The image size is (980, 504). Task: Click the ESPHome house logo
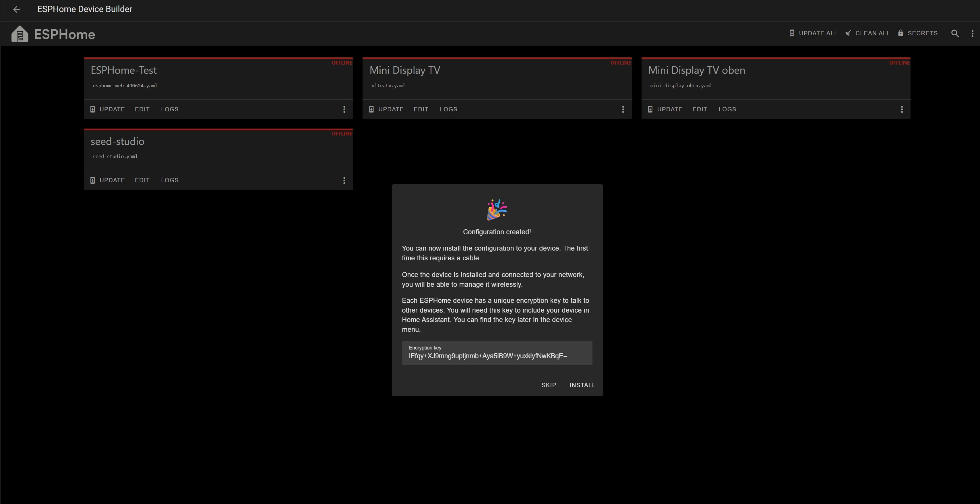(20, 34)
